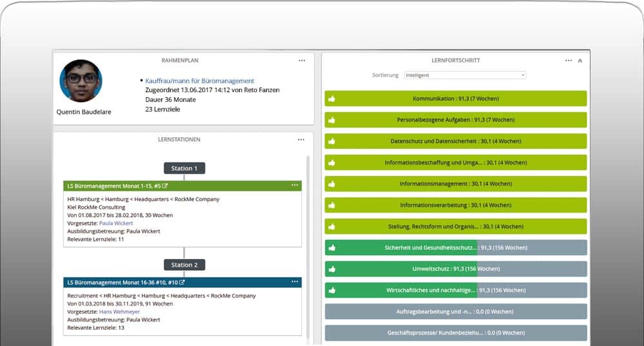Collapse the Lernfortschritt panel with chevron icon
Screen dimensions: 644x346
580,61
